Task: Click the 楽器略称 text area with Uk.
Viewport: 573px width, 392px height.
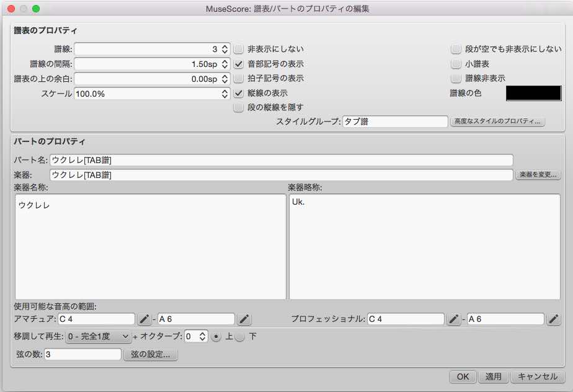Action: (424, 246)
